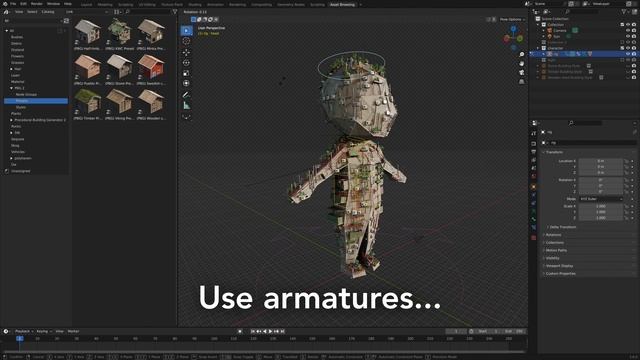Select the Annotate tool
Screen dimensions: 640x360
coord(187,95)
